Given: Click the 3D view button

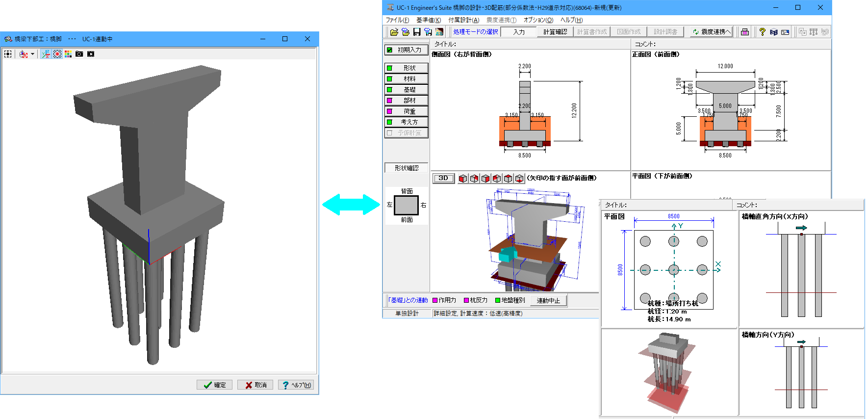Looking at the screenshot, I should click(x=443, y=178).
